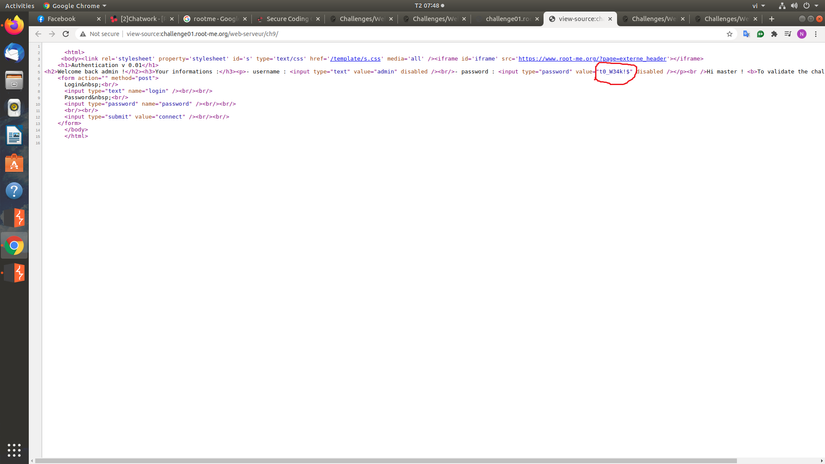This screenshot has height=464, width=825.
Task: Open the Help icon in the dock
Action: (x=14, y=190)
